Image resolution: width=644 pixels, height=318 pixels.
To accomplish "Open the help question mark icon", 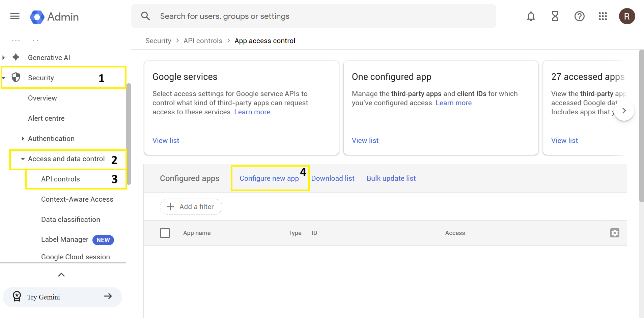I will [580, 16].
